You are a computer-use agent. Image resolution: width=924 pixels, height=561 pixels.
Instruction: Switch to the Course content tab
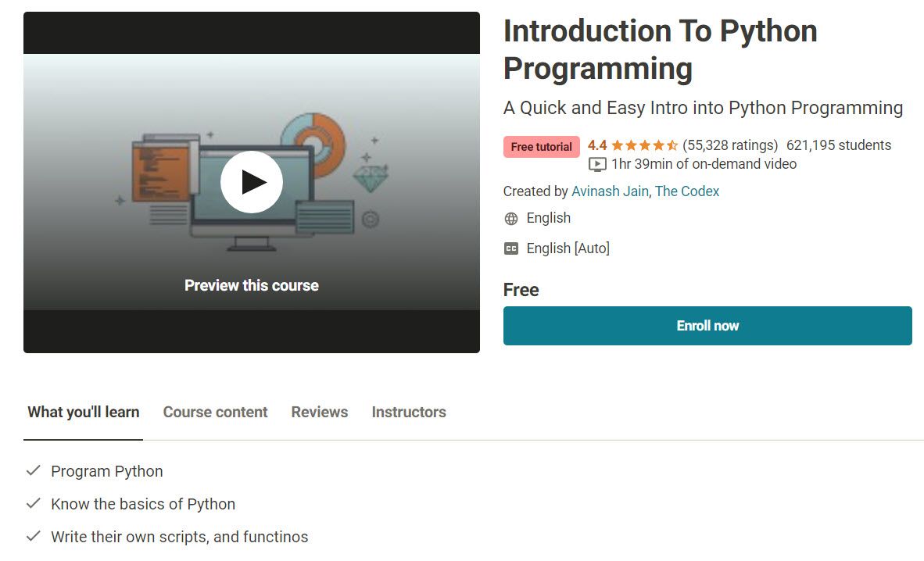point(215,412)
